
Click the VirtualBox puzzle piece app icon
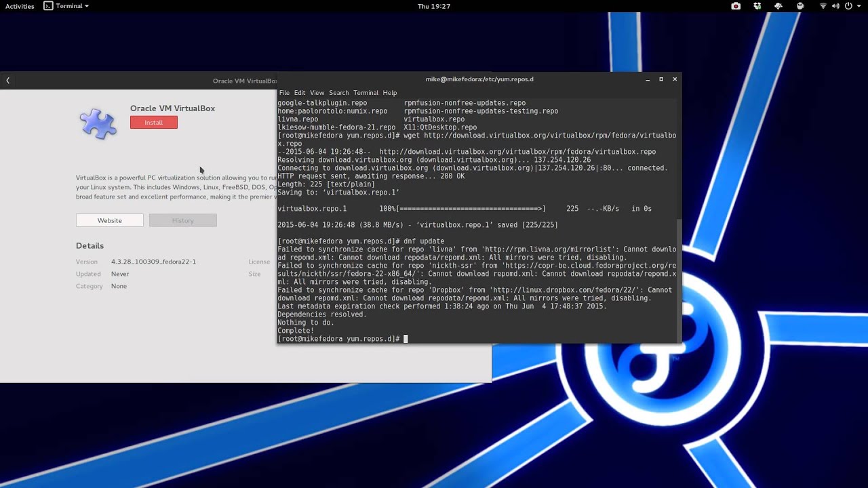click(x=98, y=124)
